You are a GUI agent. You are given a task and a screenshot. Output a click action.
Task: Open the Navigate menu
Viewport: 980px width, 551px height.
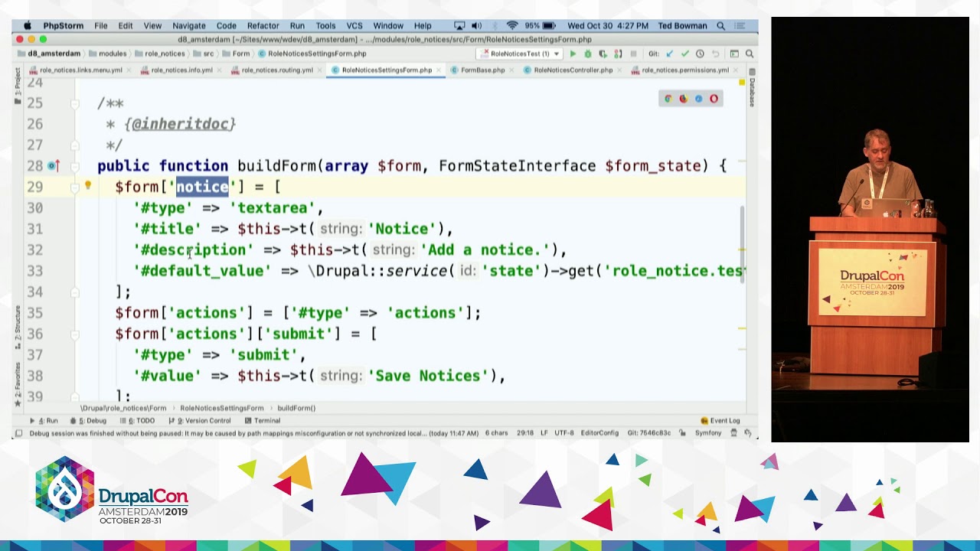tap(188, 25)
